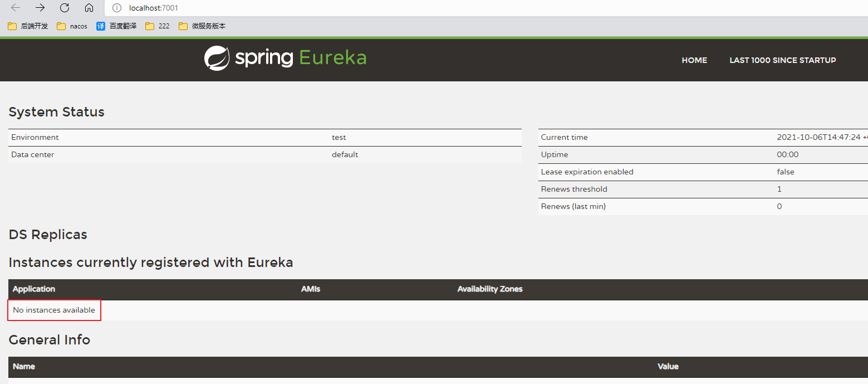Open the 微服务版本 bookmark folder

click(x=202, y=26)
